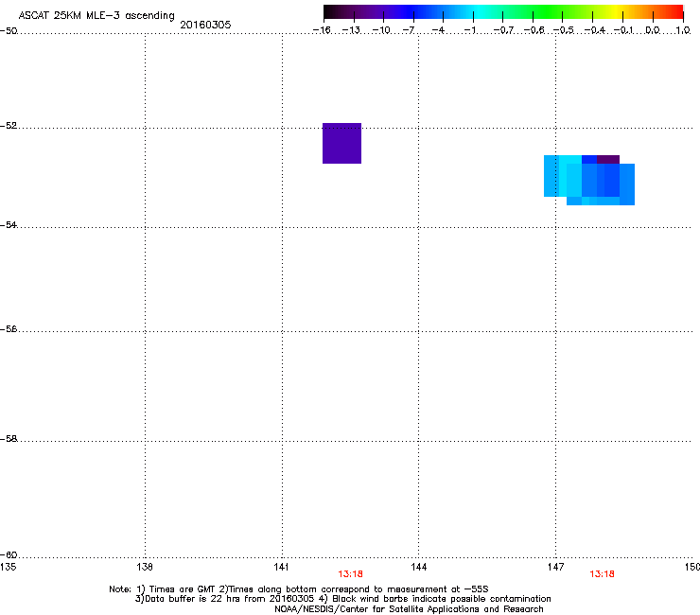Pick the black end of the color bar
This screenshot has width=700, height=615.
tap(328, 11)
